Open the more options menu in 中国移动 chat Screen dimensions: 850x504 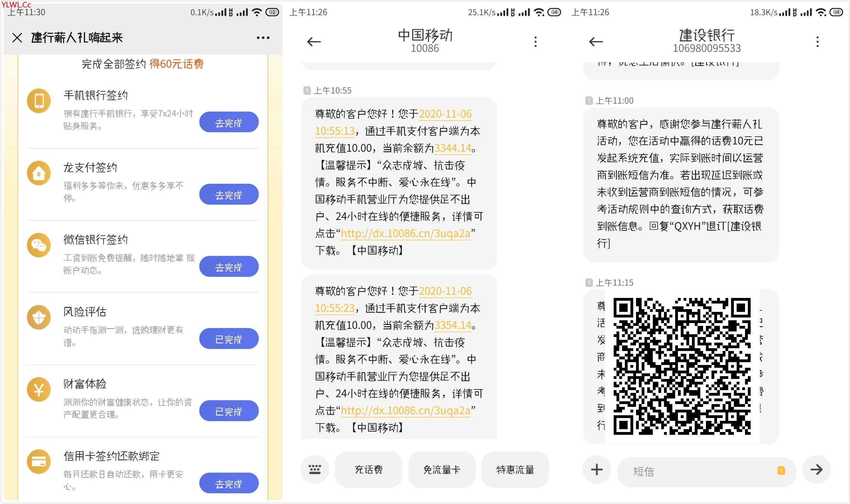(x=536, y=42)
